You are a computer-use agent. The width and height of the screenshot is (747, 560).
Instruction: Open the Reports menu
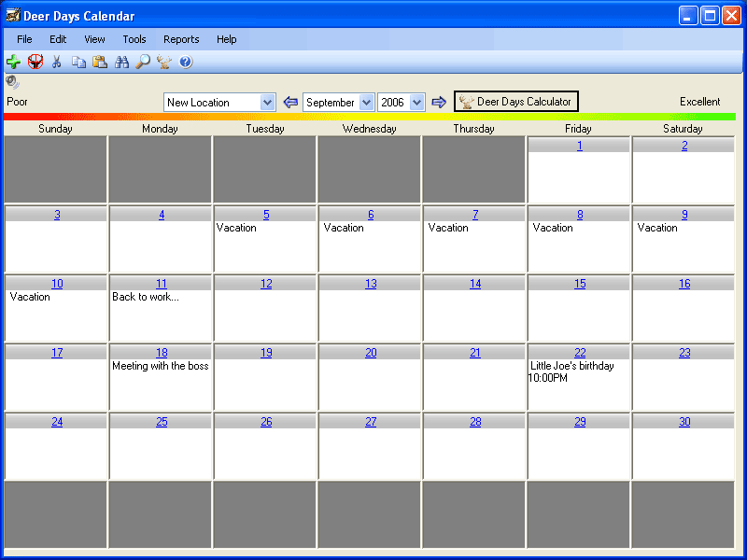tap(181, 39)
